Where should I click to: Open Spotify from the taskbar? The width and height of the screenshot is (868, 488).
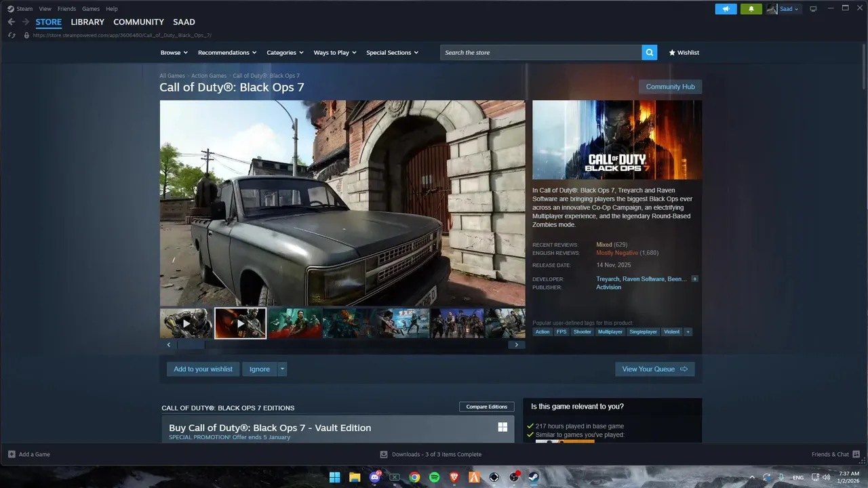pos(435,477)
